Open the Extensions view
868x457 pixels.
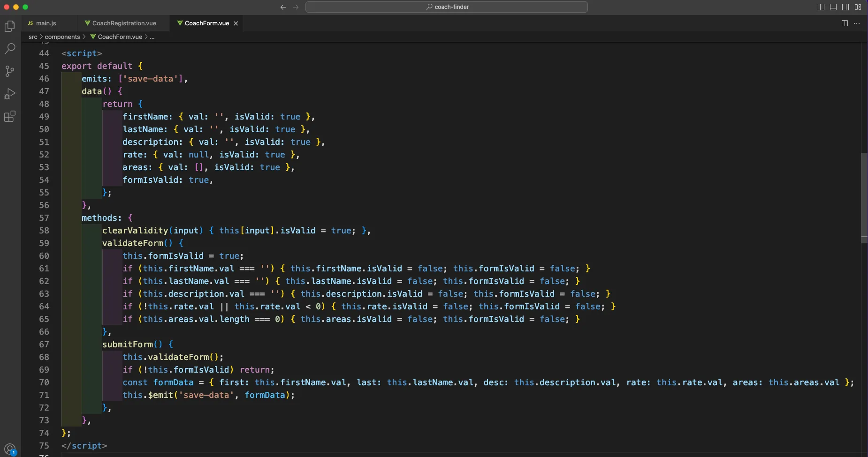tap(10, 116)
